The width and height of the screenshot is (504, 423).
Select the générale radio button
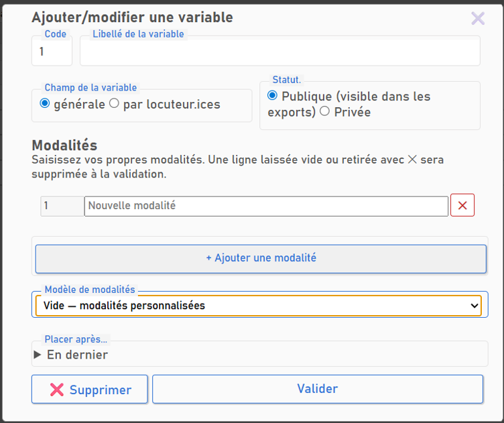click(x=45, y=103)
